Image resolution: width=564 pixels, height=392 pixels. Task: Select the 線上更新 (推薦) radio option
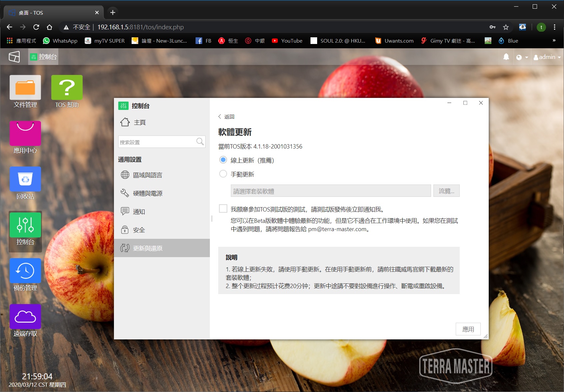223,160
